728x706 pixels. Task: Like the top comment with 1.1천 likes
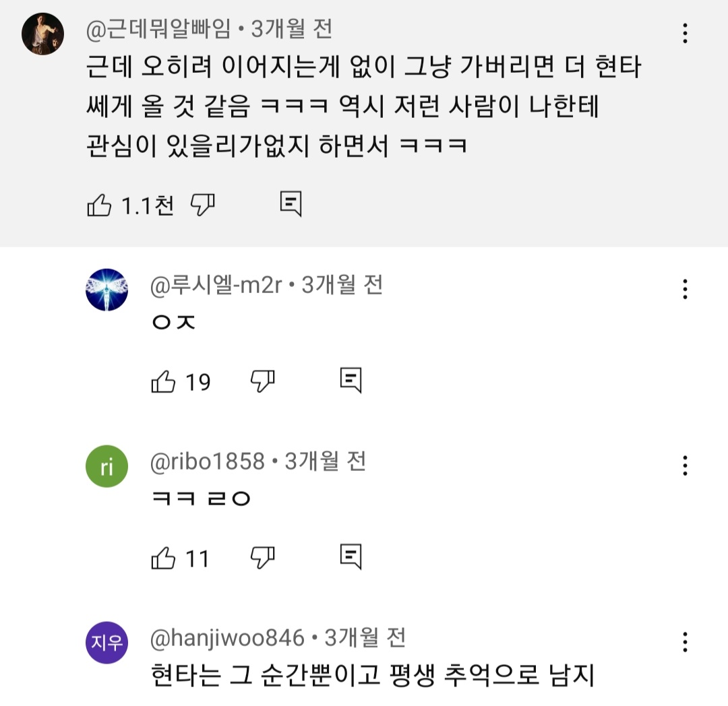click(x=100, y=205)
